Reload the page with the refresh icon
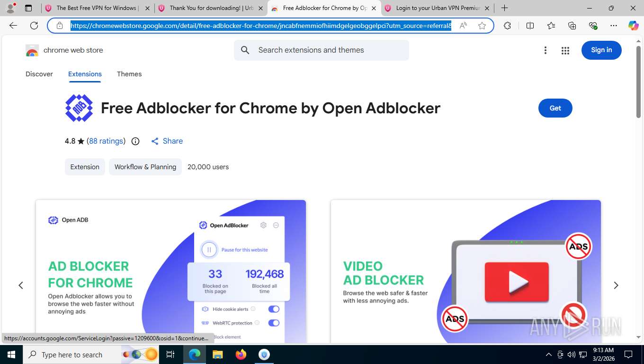This screenshot has width=644, height=364. point(34,26)
